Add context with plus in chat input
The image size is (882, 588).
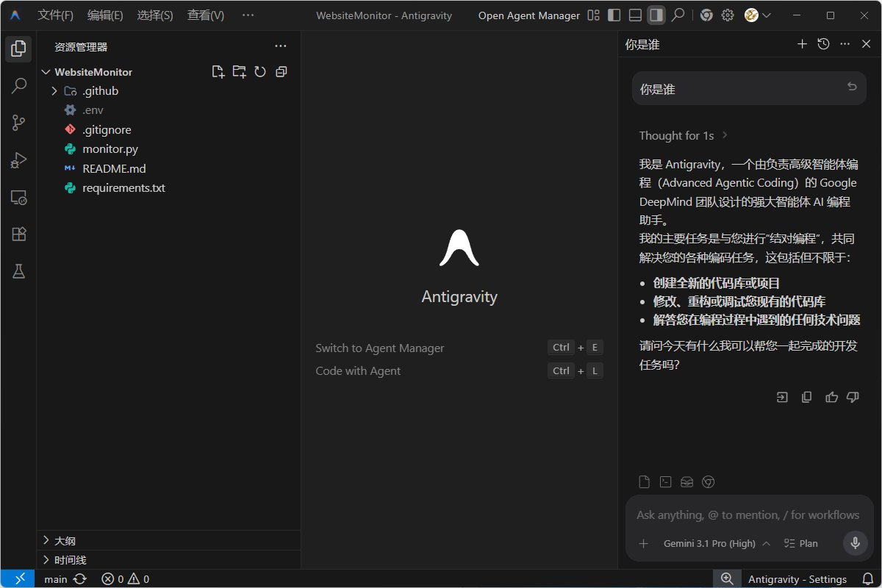644,543
